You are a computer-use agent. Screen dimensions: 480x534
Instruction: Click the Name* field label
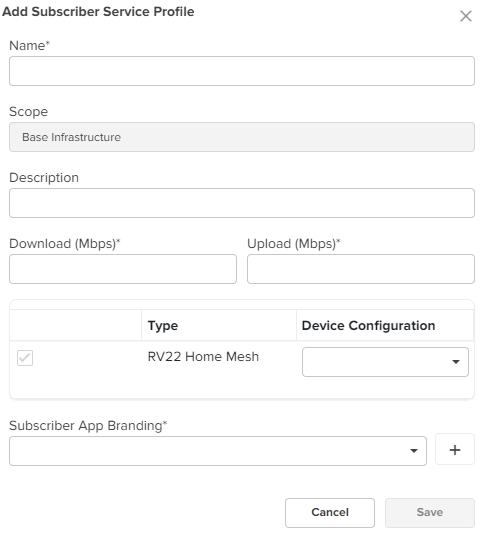pos(29,45)
